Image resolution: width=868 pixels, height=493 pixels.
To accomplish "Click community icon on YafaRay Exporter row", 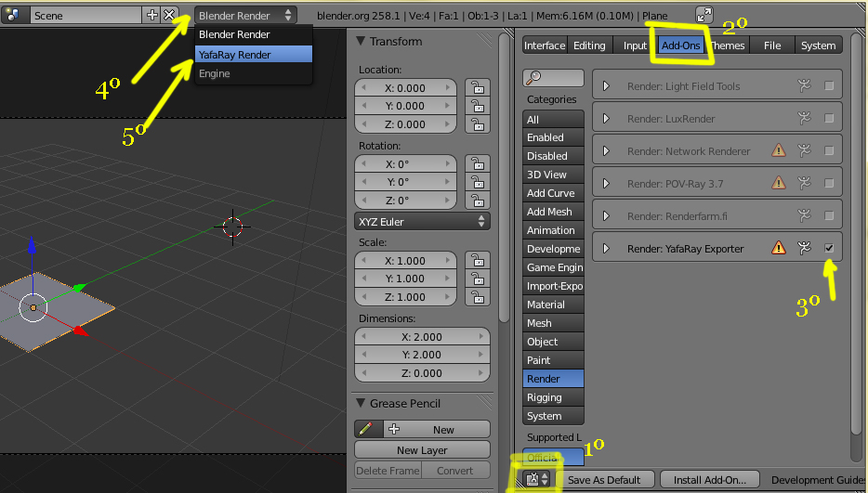I will point(804,248).
